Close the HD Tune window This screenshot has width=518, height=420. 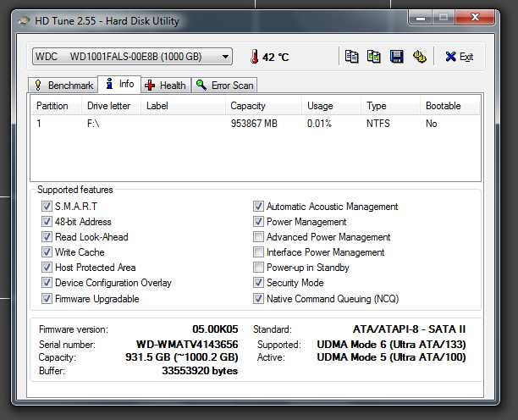pyautogui.click(x=475, y=17)
